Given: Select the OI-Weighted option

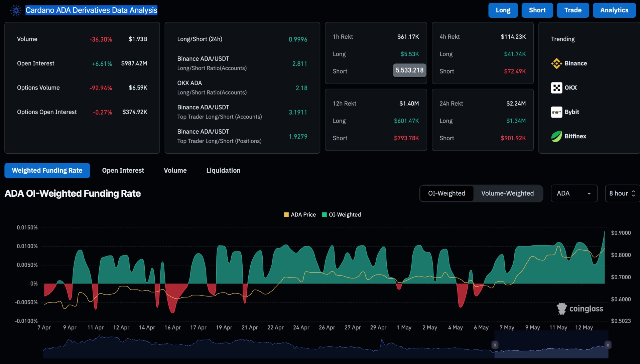Looking at the screenshot, I should 446,193.
